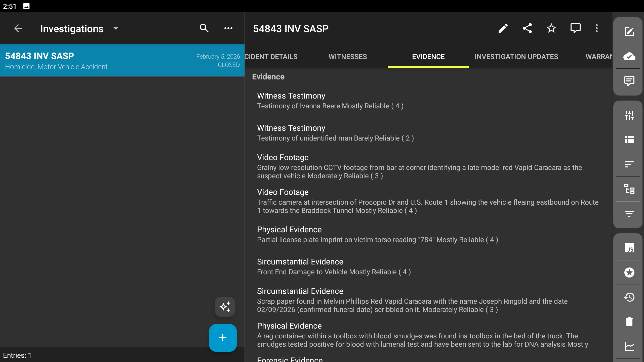Screen dimensions: 644x362
Task: Switch to the Witnesses tab
Action: click(x=348, y=57)
